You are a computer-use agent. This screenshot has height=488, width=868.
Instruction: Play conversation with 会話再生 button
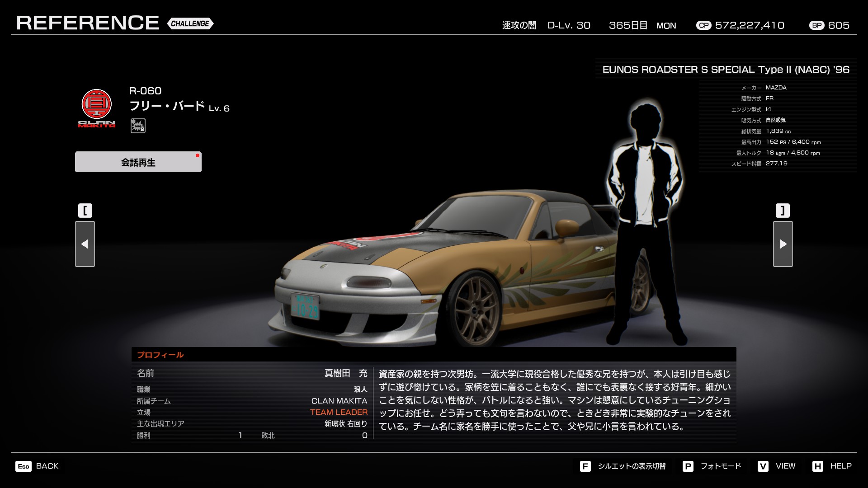[x=138, y=162]
